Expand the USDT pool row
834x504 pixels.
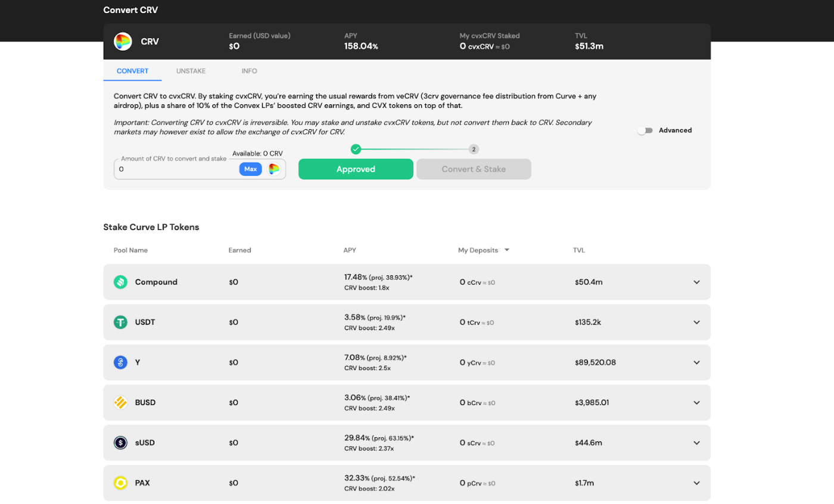pos(696,322)
